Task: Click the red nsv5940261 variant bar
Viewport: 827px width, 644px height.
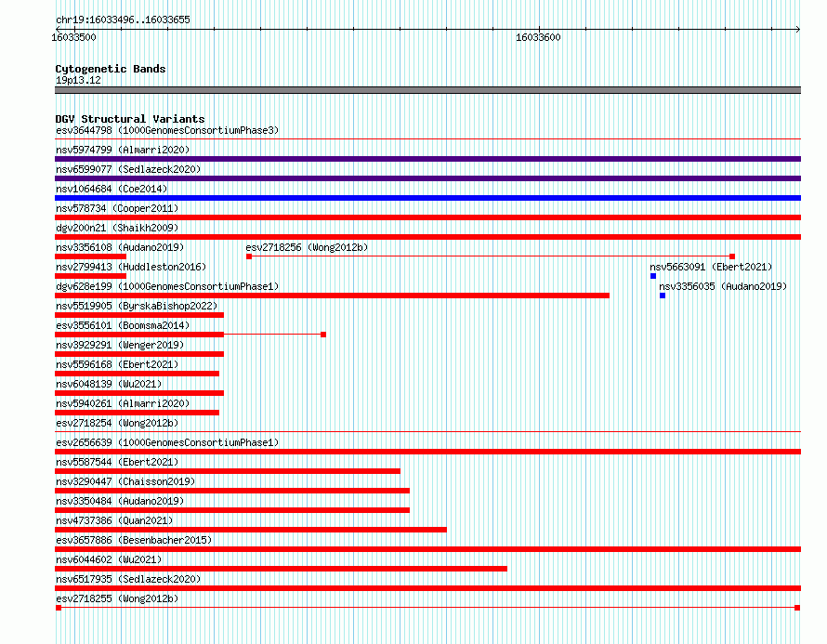Action: coord(138,413)
